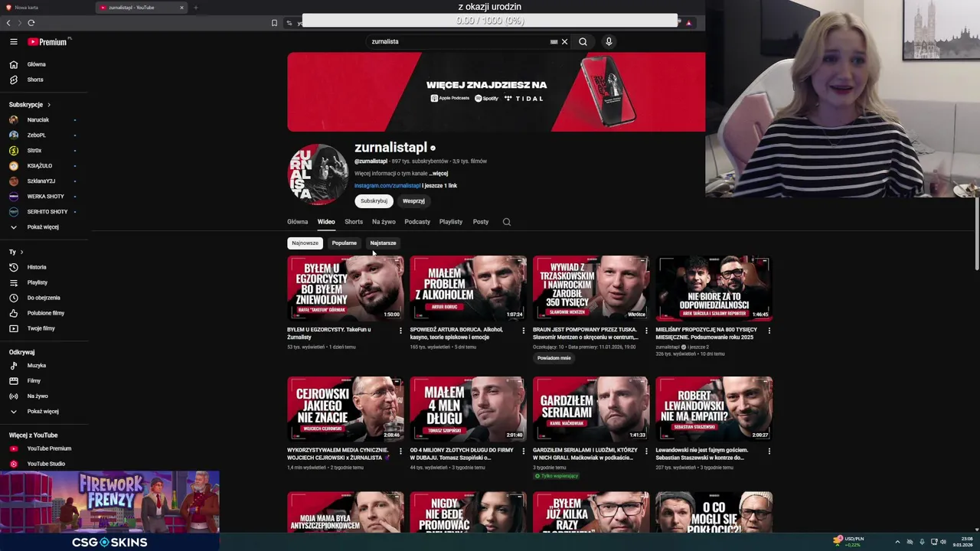Expand Pokaż więcej under Odkrywaj
980x551 pixels.
pyautogui.click(x=44, y=412)
